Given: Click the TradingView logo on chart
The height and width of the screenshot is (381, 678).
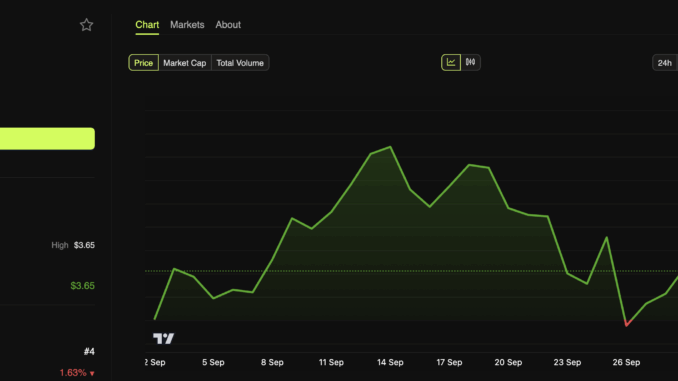Looking at the screenshot, I should [x=163, y=338].
